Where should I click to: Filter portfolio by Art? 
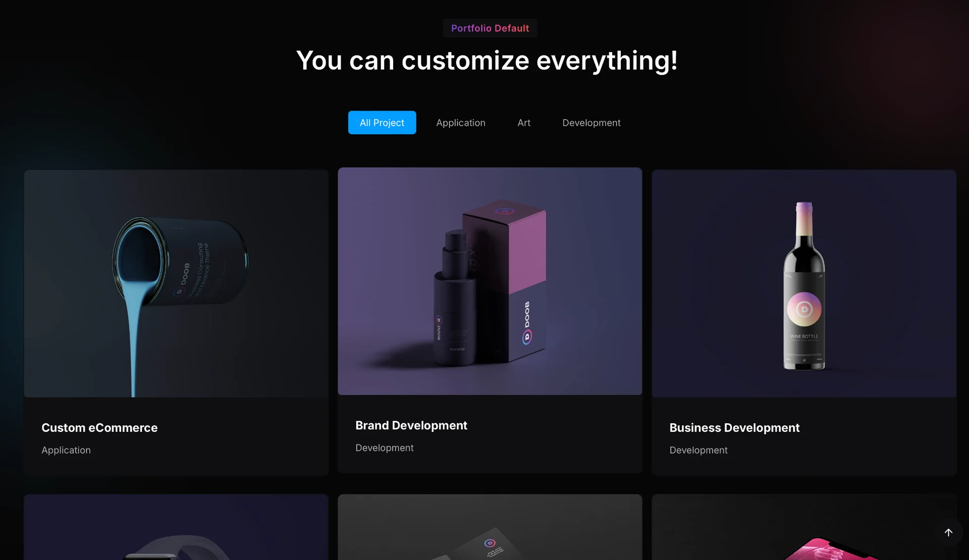(523, 123)
